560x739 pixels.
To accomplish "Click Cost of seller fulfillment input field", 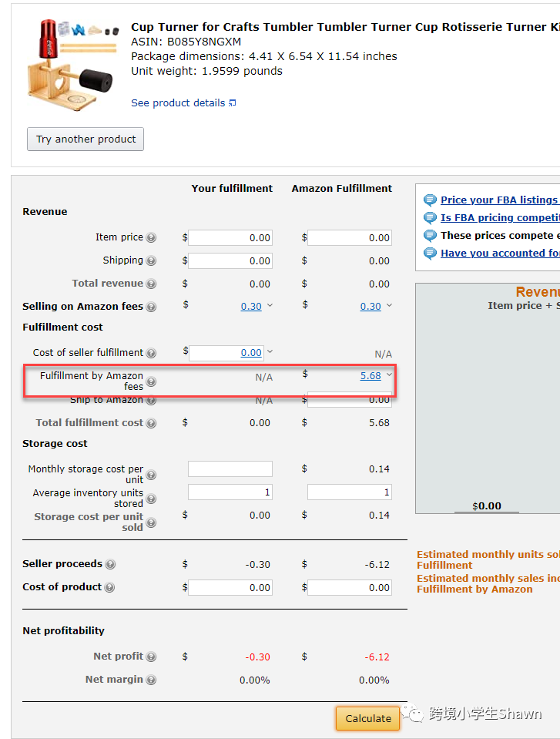I will (x=226, y=352).
